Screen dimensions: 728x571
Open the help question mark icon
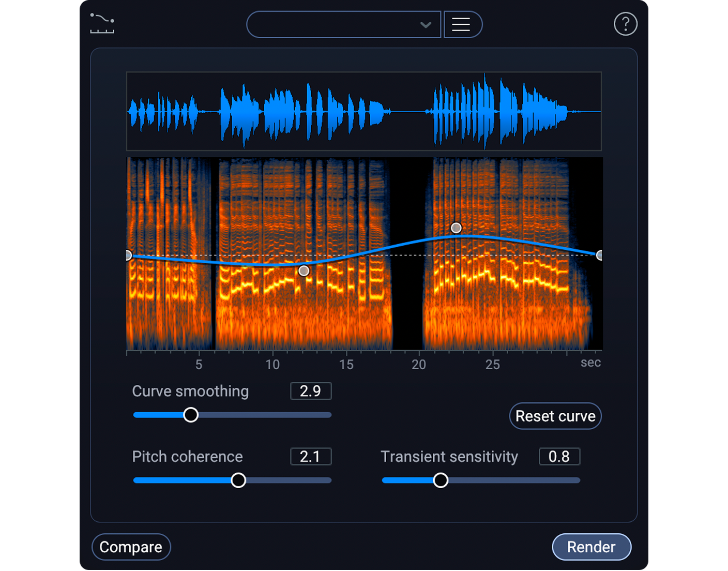click(626, 24)
